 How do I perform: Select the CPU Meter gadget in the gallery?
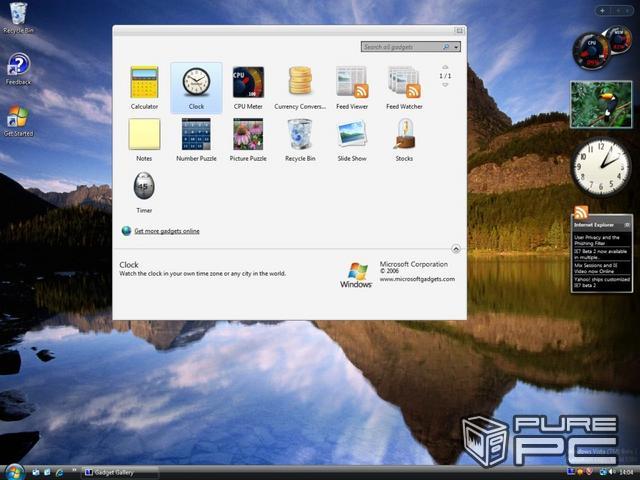248,88
